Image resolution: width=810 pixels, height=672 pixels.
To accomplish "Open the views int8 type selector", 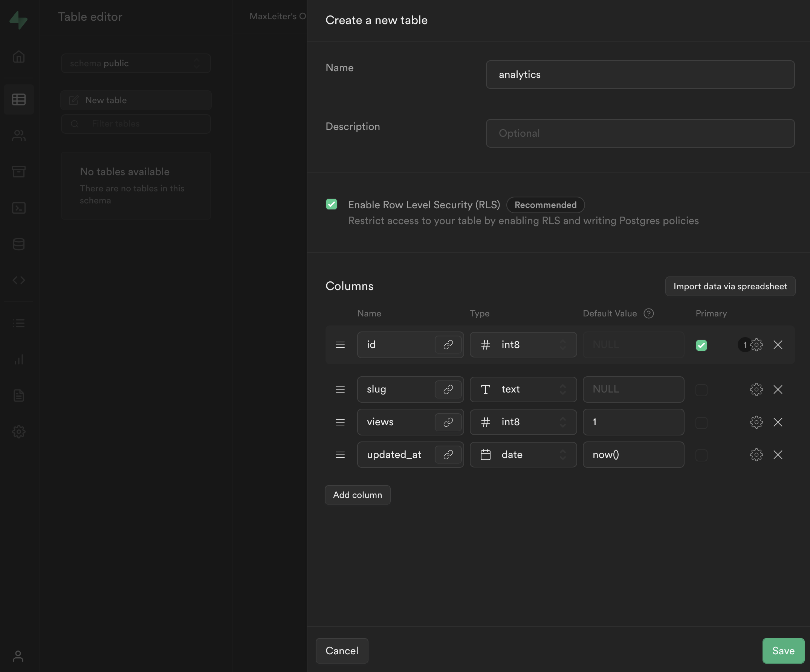I will click(523, 422).
